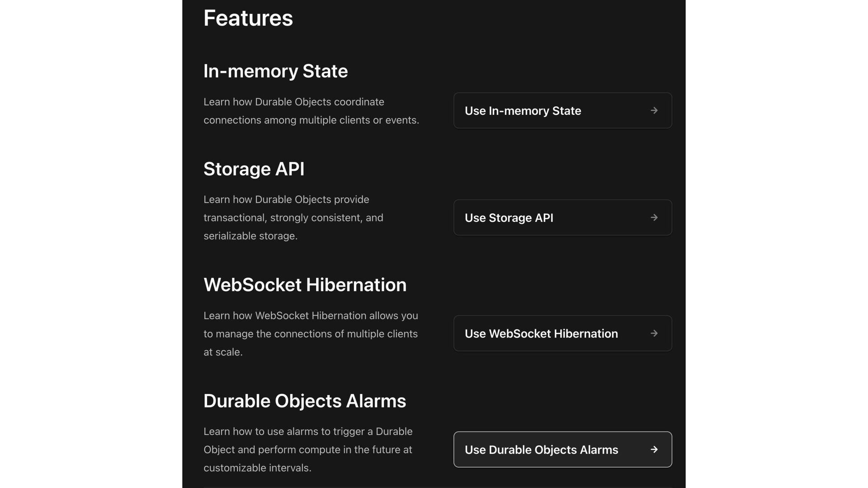Click the paragraph about transactional, strongly consistent storage

pyautogui.click(x=293, y=217)
